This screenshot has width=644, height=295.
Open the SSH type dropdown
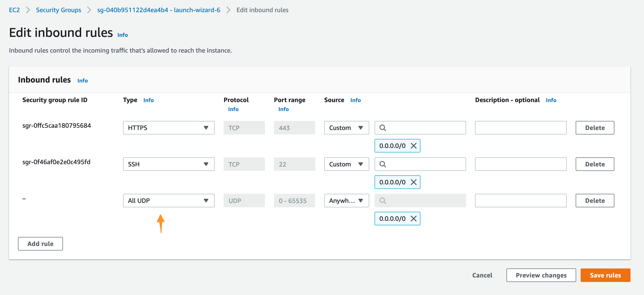169,164
